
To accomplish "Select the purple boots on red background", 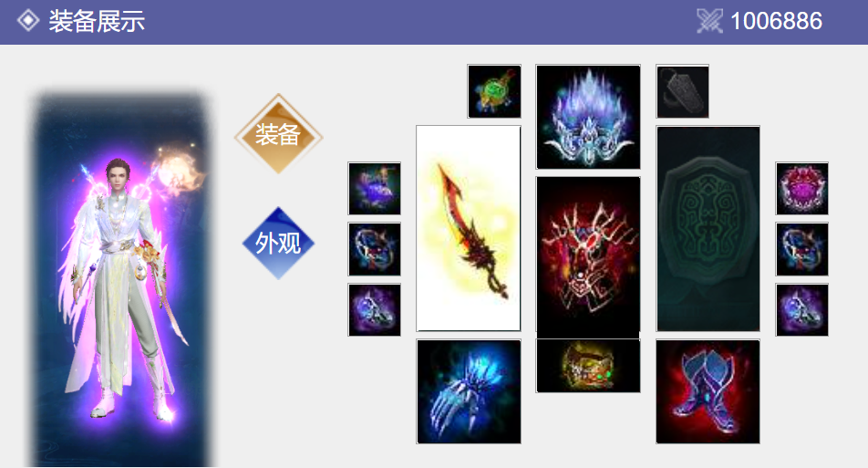I will (x=708, y=391).
